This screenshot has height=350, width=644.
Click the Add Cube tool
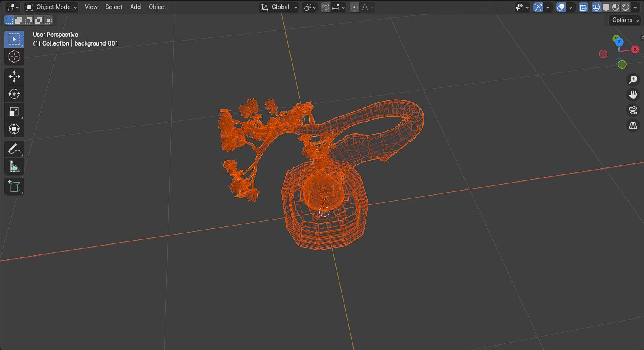click(14, 186)
